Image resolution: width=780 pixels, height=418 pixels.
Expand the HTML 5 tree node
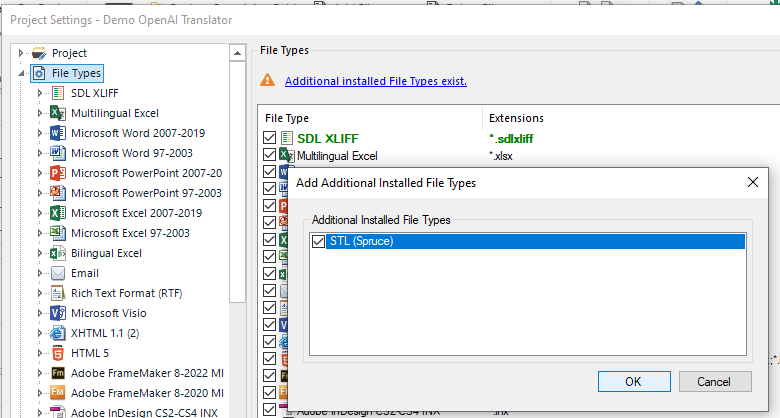(x=40, y=353)
